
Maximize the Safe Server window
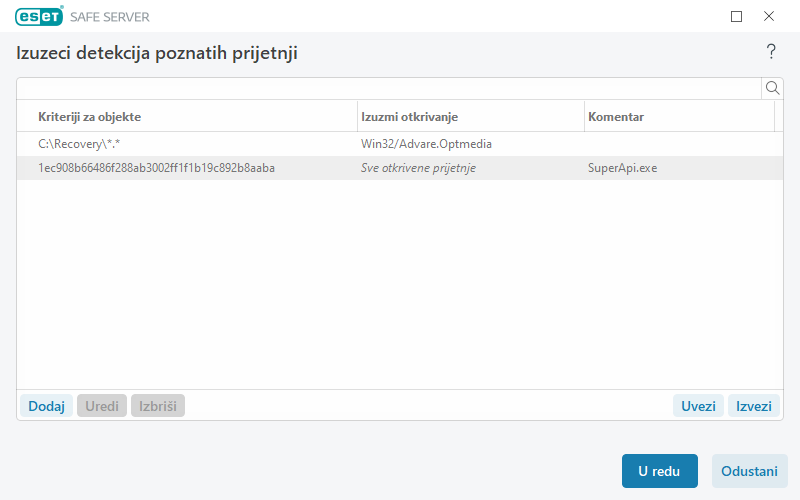(x=737, y=16)
